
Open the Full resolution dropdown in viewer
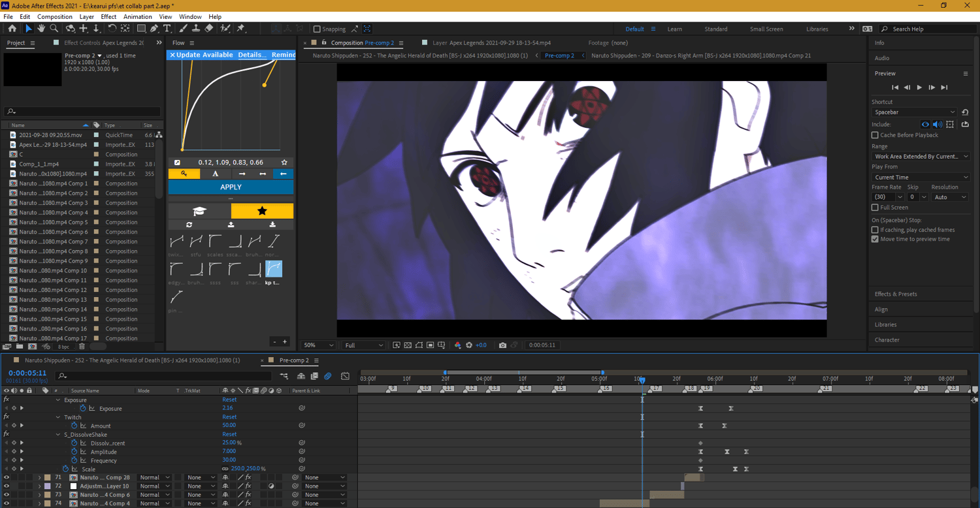pyautogui.click(x=364, y=345)
